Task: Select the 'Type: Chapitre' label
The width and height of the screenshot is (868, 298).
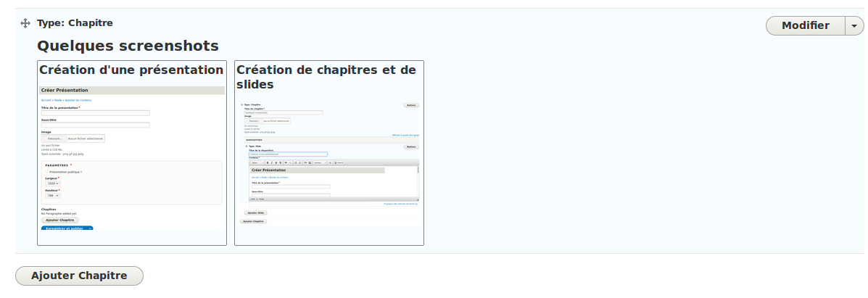Action: (75, 22)
